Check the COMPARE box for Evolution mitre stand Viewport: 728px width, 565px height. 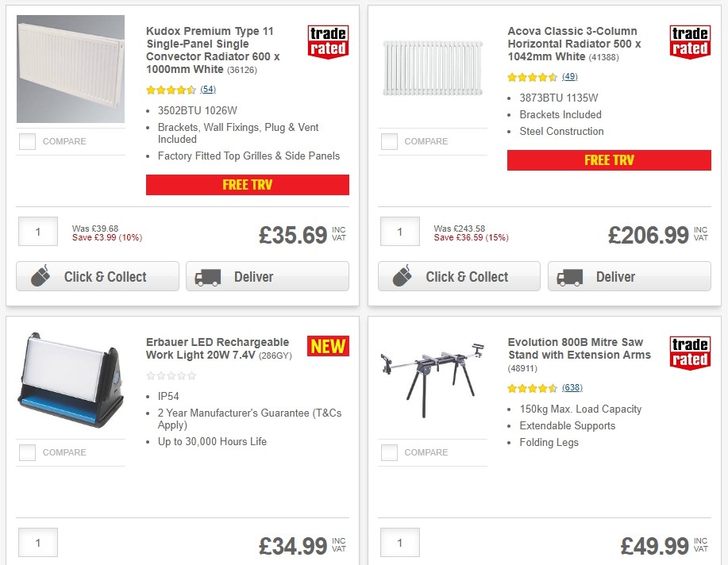(x=388, y=452)
